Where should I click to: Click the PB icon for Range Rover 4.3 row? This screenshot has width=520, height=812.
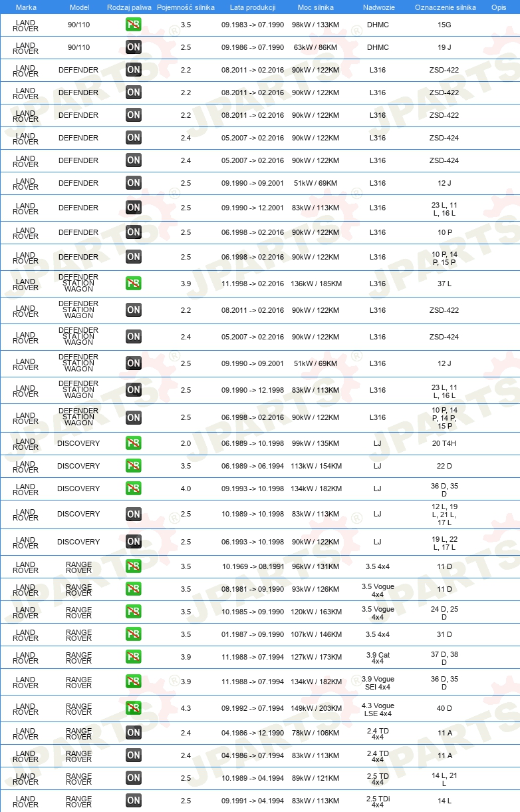pyautogui.click(x=134, y=708)
